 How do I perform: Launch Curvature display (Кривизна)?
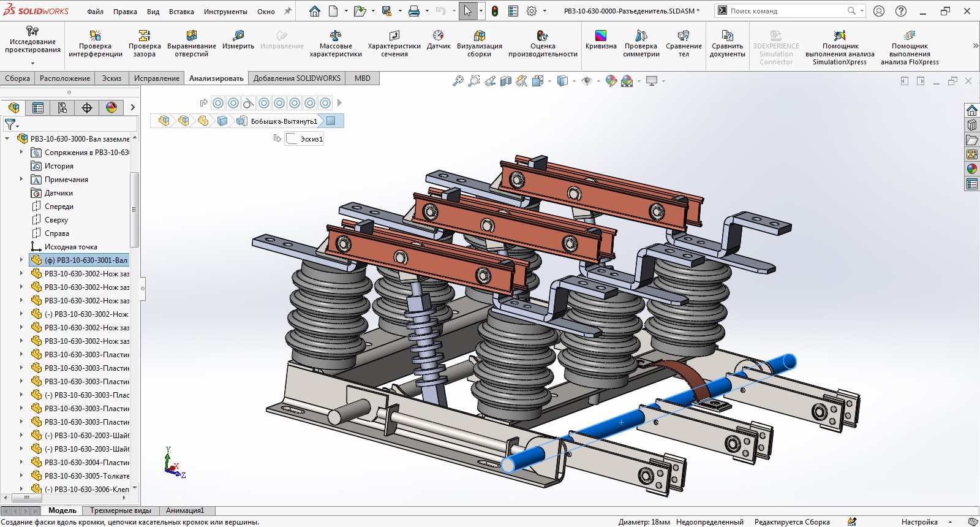coord(600,40)
